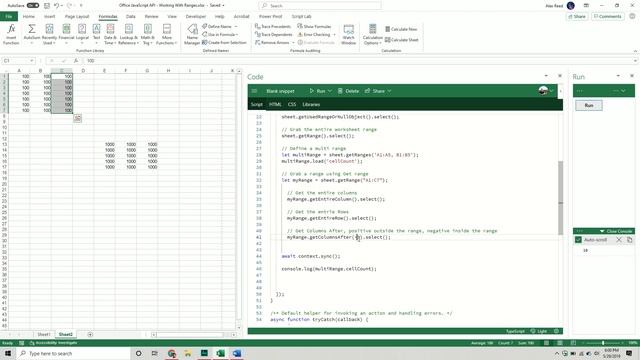This screenshot has width=640, height=360.
Task: Open the Watch Window
Action: 349,34
